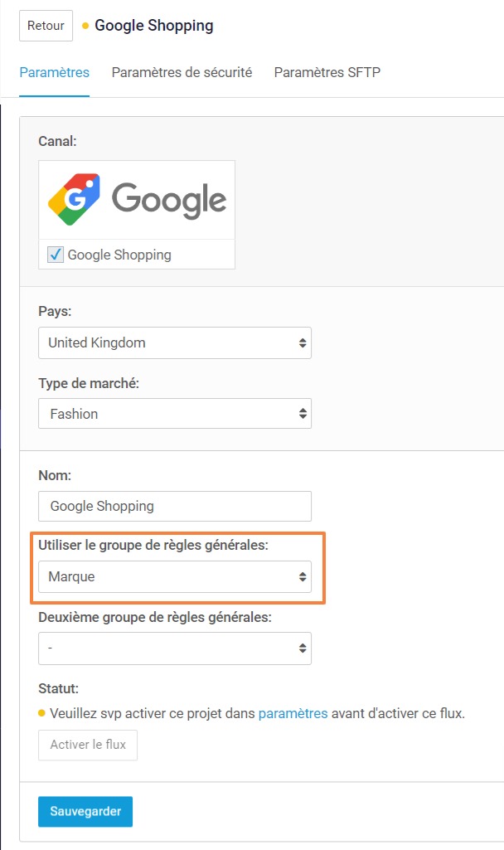Expand the Marque rules group dropdown
The image size is (504, 850).
click(x=174, y=576)
